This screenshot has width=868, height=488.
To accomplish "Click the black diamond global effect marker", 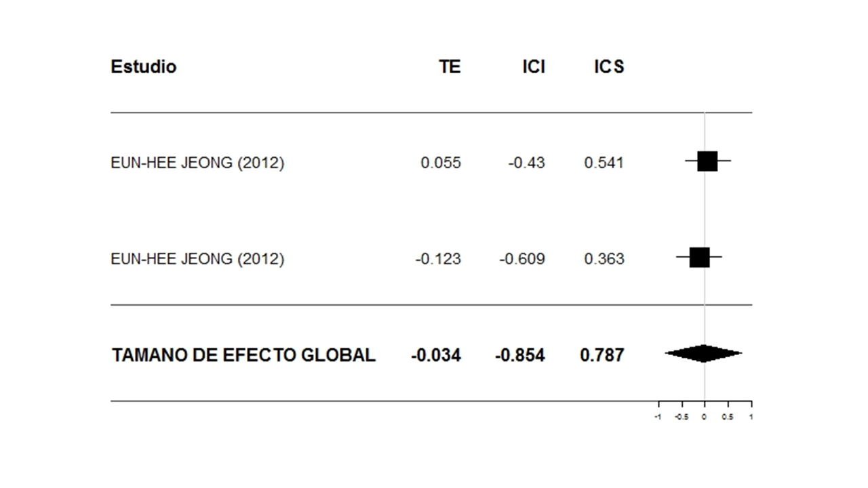I will click(703, 353).
